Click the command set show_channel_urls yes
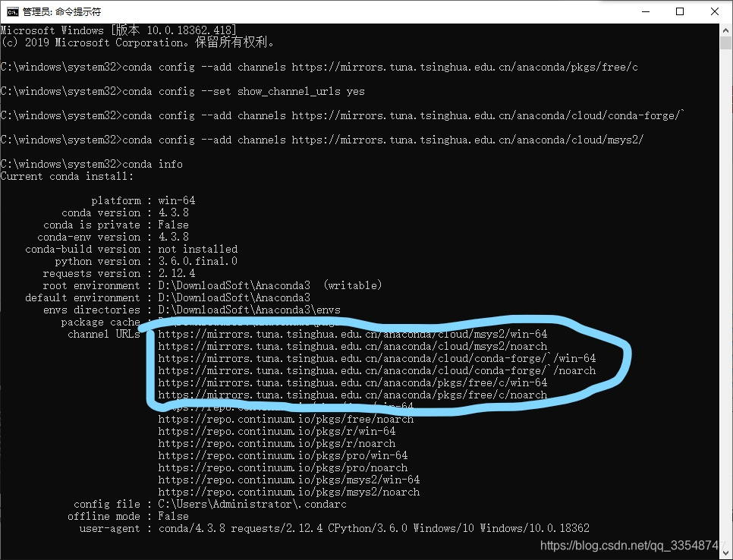Screen dimensions: 733x560 pos(182,91)
